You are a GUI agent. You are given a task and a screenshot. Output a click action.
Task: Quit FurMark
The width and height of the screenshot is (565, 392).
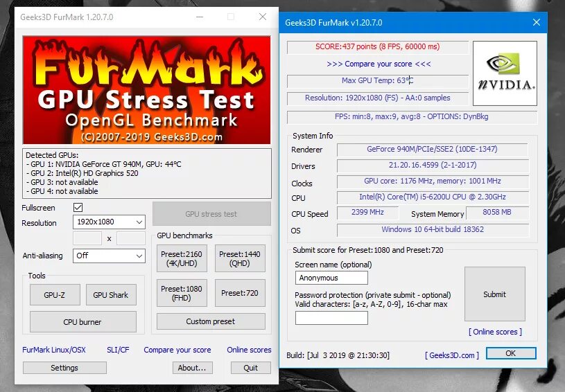click(250, 368)
